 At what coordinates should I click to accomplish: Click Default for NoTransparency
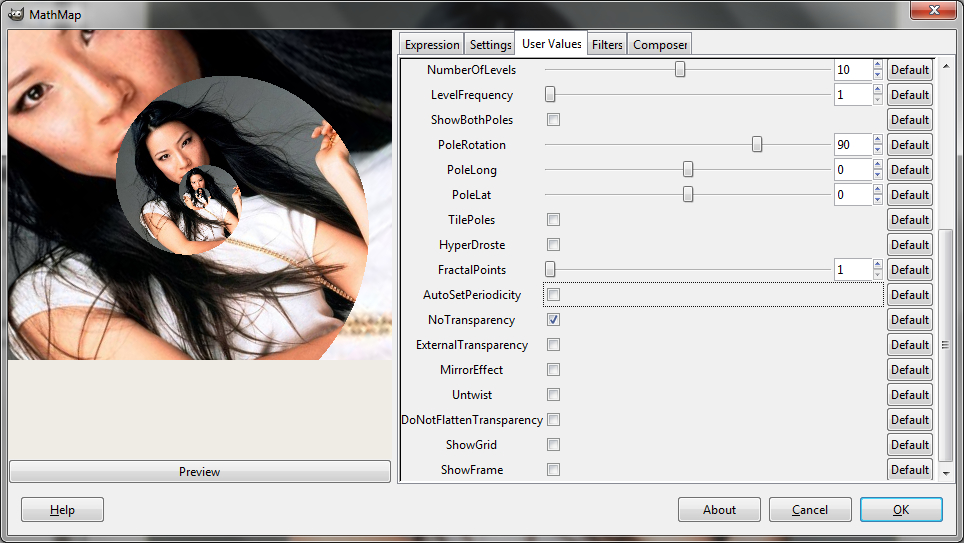pos(909,320)
